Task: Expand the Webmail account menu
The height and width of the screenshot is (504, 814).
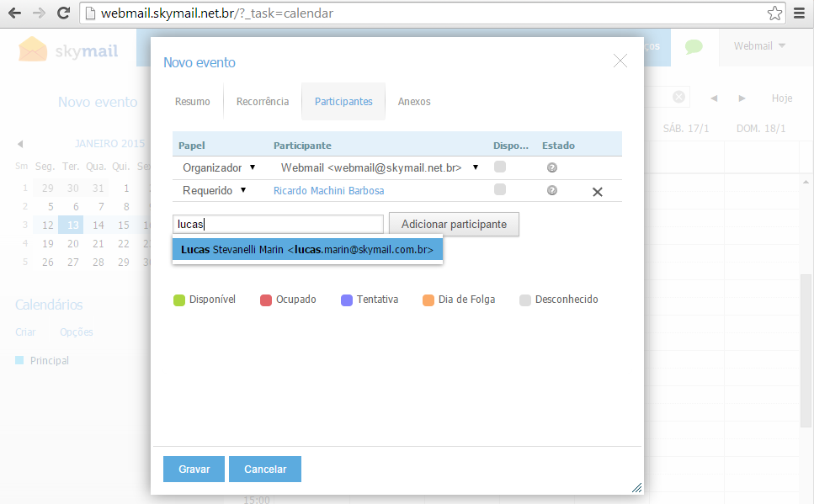Action: [759, 45]
